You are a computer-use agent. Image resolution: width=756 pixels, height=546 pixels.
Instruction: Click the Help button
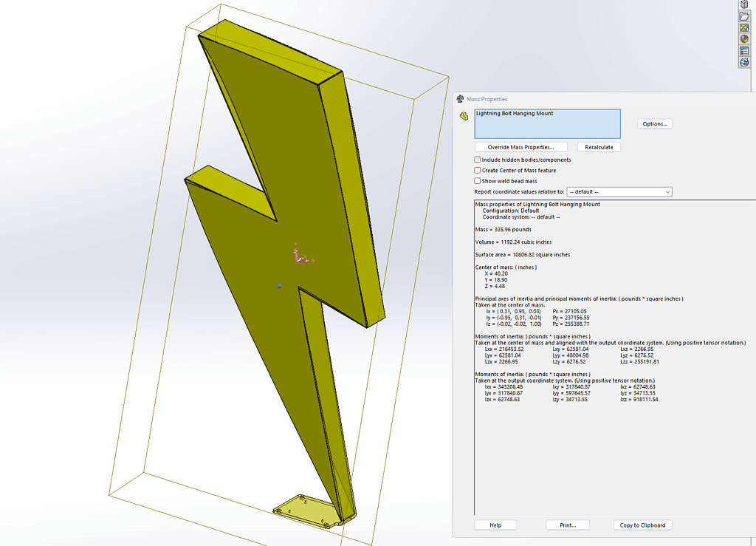pyautogui.click(x=495, y=525)
